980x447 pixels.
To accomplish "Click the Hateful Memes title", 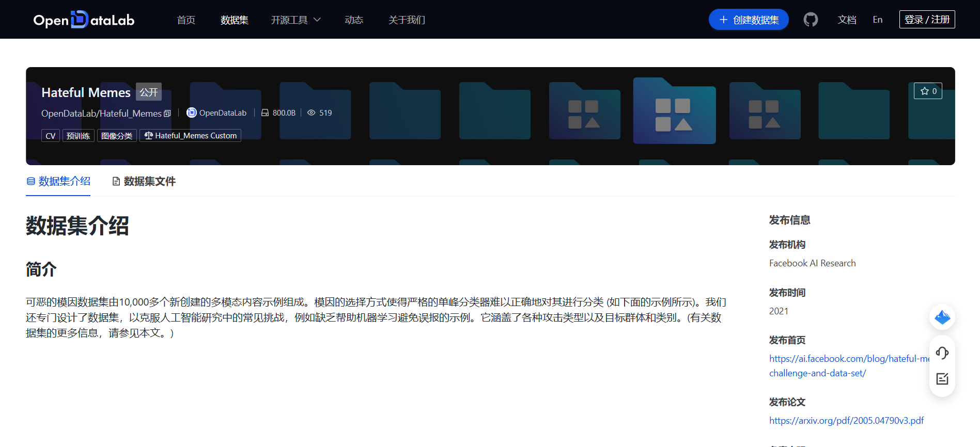I will tap(86, 92).
